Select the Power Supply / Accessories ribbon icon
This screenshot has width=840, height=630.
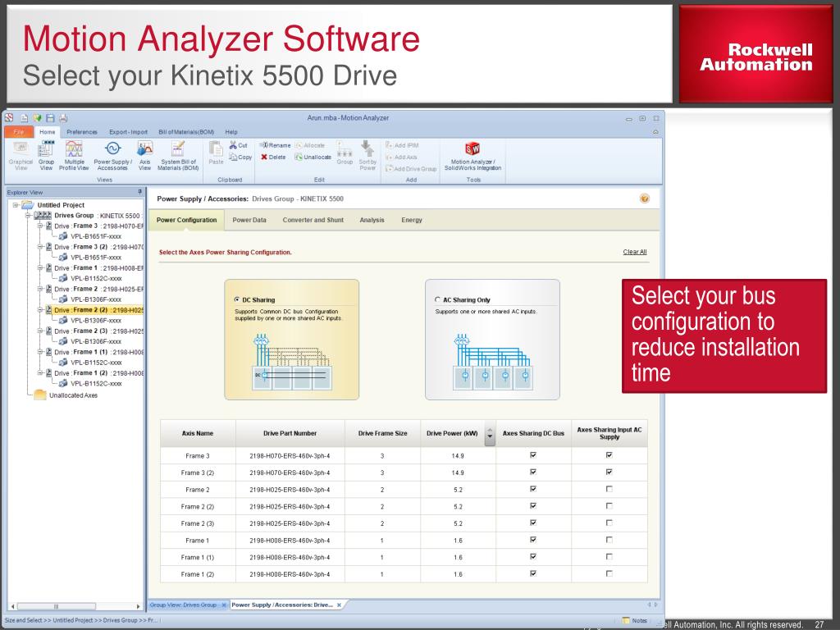coord(112,155)
